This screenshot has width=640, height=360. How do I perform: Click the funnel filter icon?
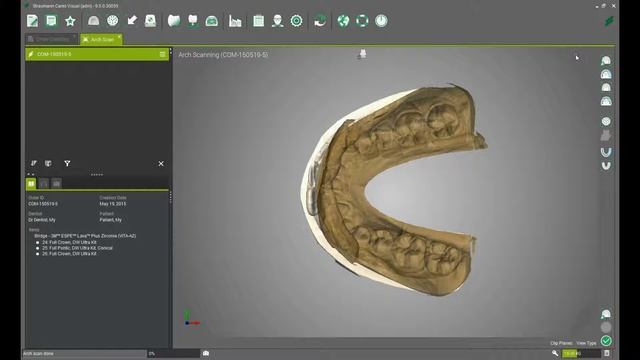tap(67, 163)
